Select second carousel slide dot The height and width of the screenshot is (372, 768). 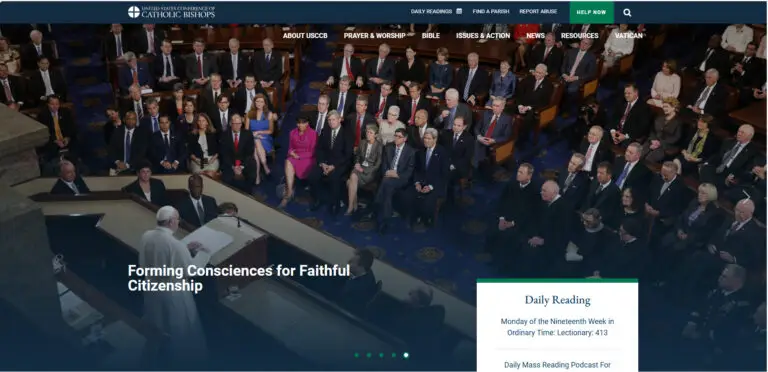pos(369,355)
